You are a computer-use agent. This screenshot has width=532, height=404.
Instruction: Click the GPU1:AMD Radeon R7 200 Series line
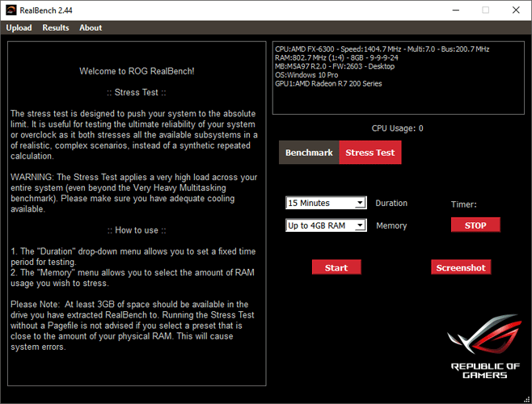coord(328,83)
